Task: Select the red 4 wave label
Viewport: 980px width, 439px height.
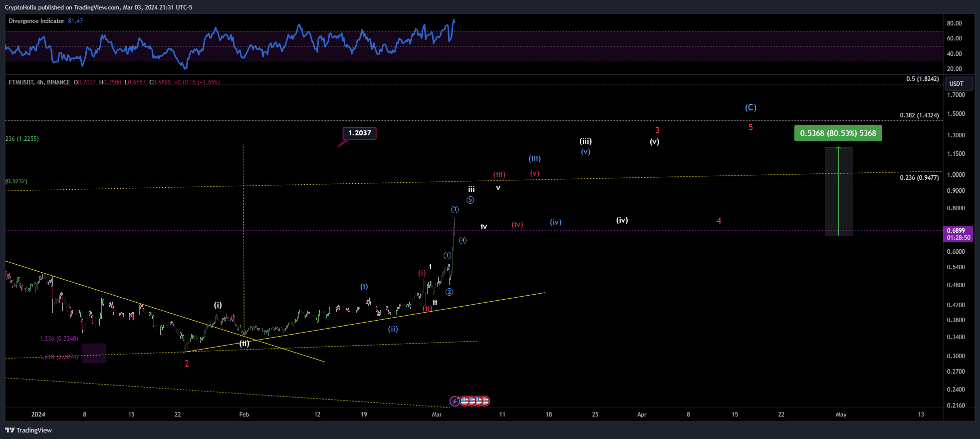Action: coord(719,221)
